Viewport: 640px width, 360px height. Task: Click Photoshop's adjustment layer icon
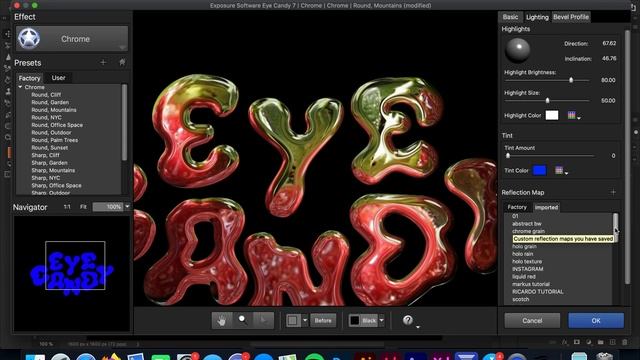(x=589, y=342)
